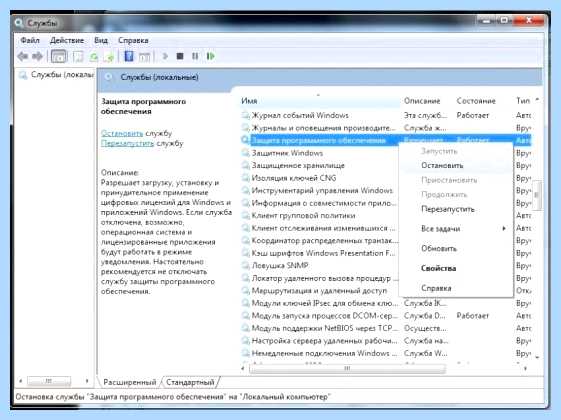Screen dimensions: 561x420
Task: Click right arrow of left pane scrollbar
Action: tap(87, 381)
